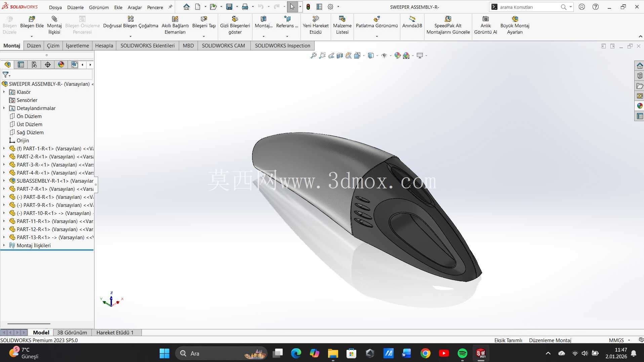Screen dimensions: 644x362
Task: Open Design Library in task pane
Action: [640, 76]
